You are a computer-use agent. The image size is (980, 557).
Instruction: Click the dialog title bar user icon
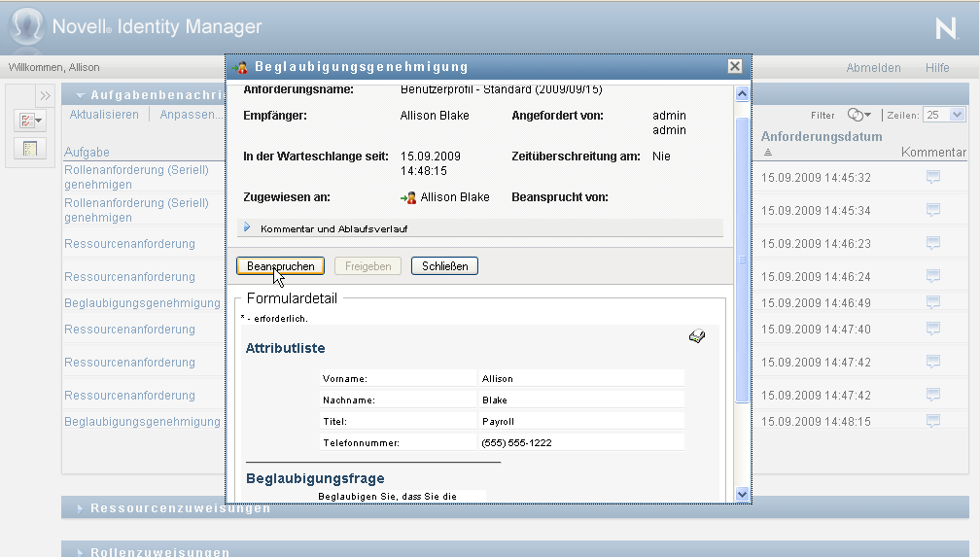coord(240,67)
